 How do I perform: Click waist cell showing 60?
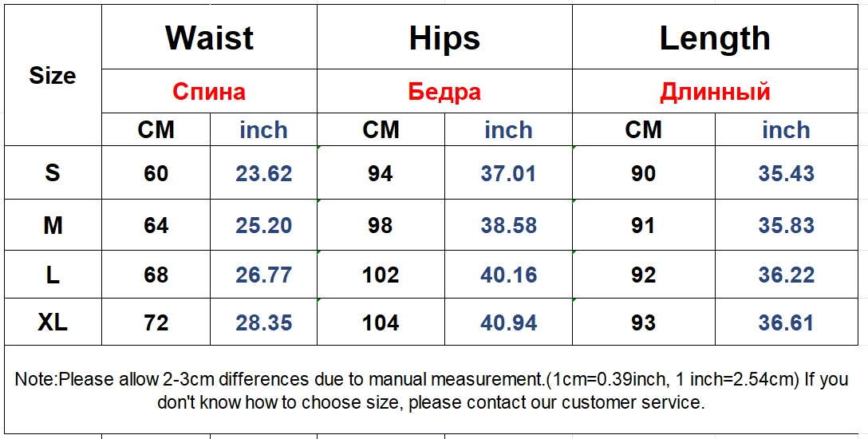(x=156, y=172)
